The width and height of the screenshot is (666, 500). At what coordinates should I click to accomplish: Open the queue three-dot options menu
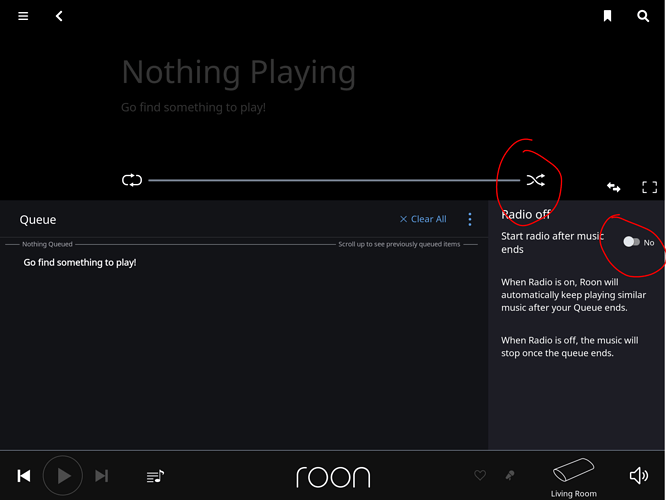[470, 219]
